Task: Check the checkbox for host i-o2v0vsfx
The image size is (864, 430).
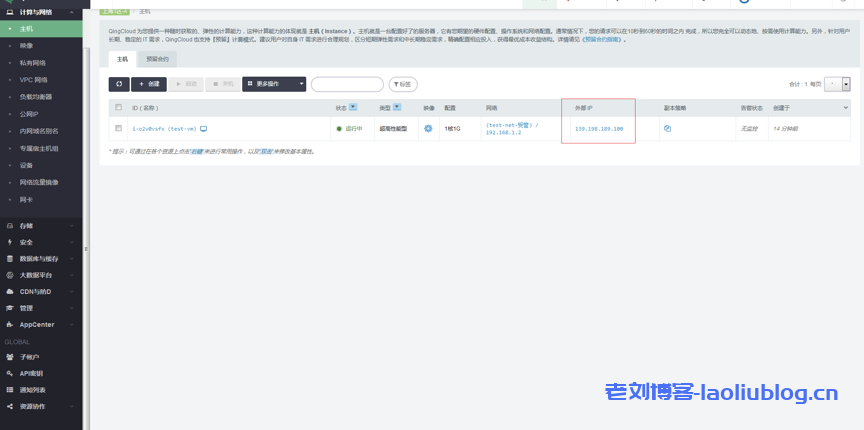Action: click(119, 129)
